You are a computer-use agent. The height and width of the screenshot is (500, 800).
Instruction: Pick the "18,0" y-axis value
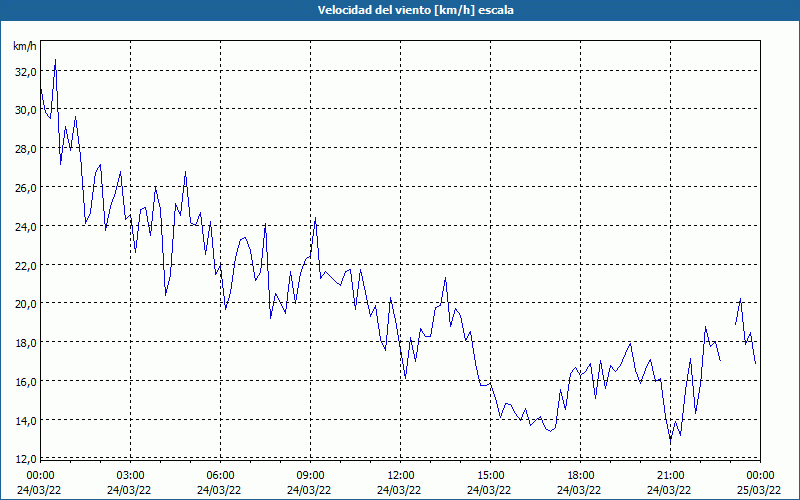[26, 343]
